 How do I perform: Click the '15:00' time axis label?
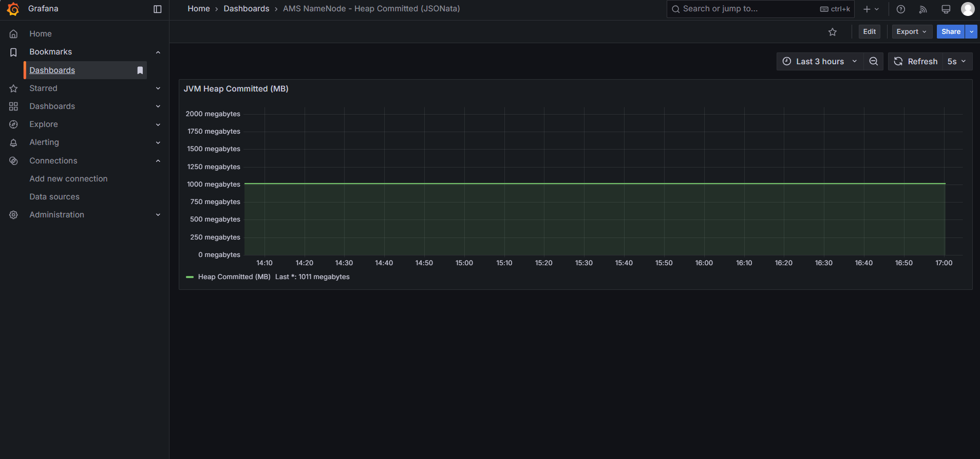[464, 263]
